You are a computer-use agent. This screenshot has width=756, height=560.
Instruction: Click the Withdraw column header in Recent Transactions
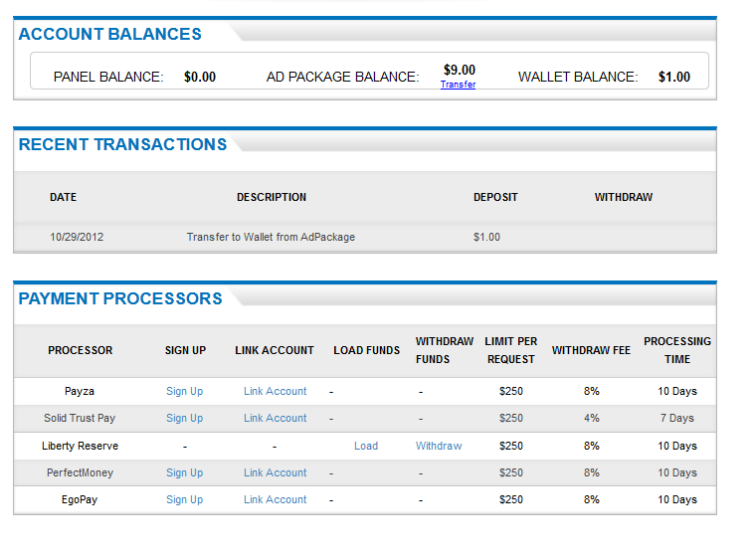624,198
